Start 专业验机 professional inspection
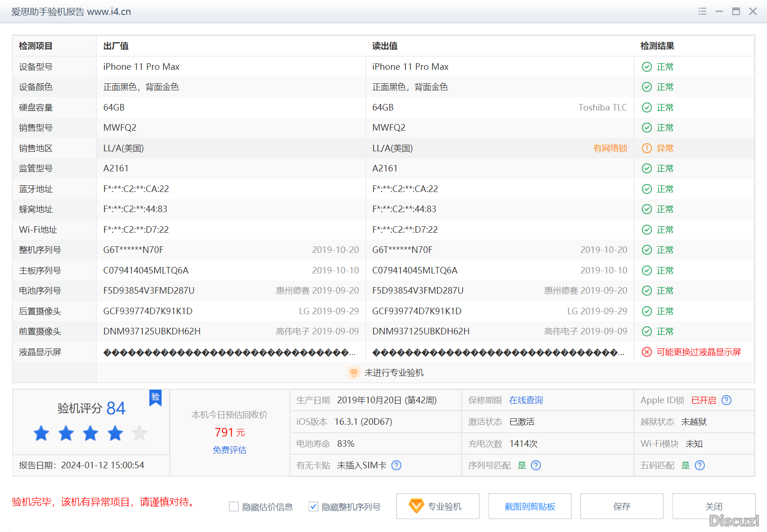This screenshot has height=532, width=767. [438, 506]
